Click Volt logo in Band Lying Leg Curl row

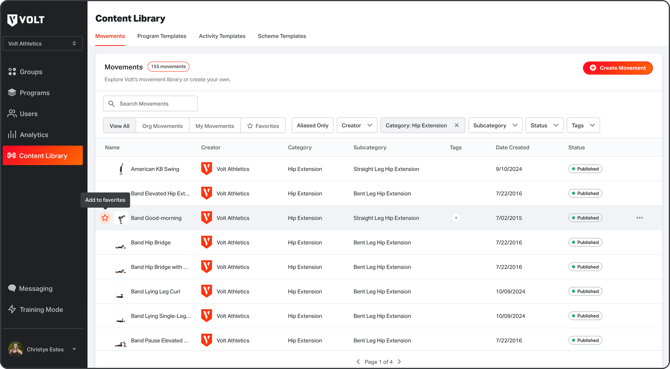point(206,292)
